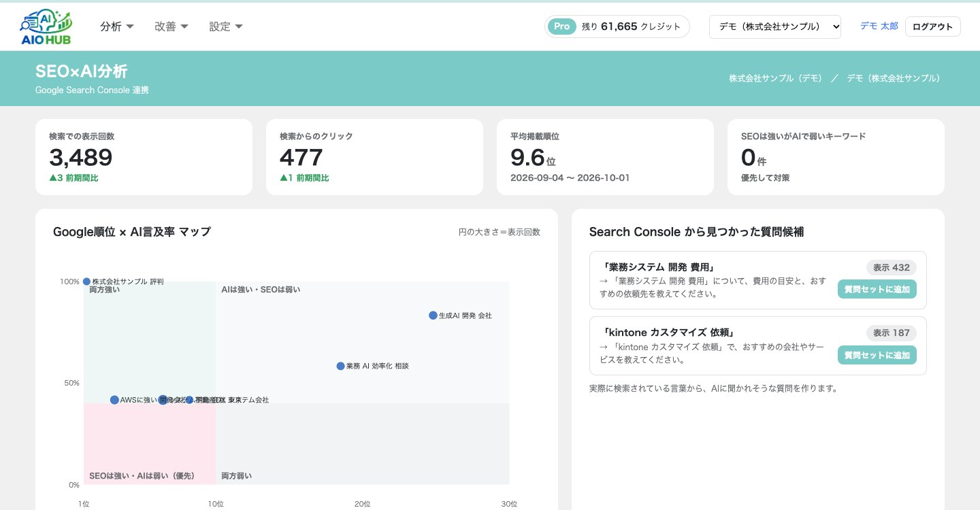Viewport: 980px width, 510px height.
Task: Click the SEOは強いがAIで弱いキーワード card title
Action: 803,136
